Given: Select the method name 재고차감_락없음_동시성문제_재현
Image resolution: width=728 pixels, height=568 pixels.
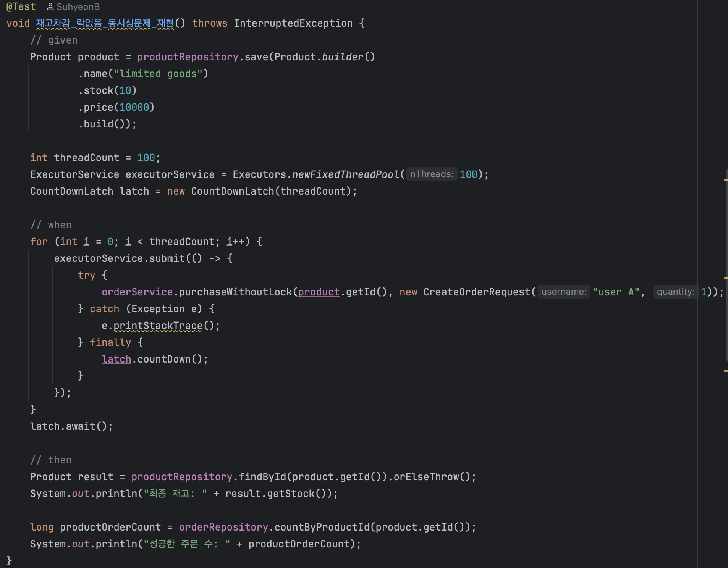Looking at the screenshot, I should click(x=105, y=23).
